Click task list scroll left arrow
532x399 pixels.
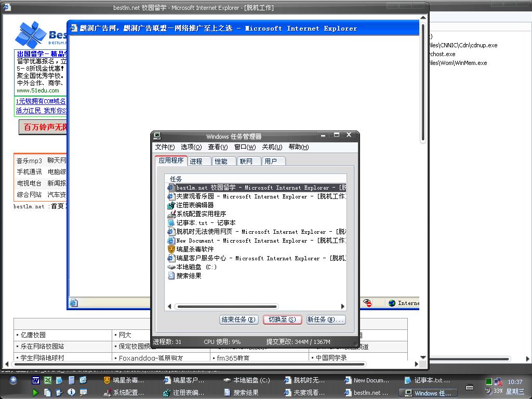pyautogui.click(x=169, y=307)
